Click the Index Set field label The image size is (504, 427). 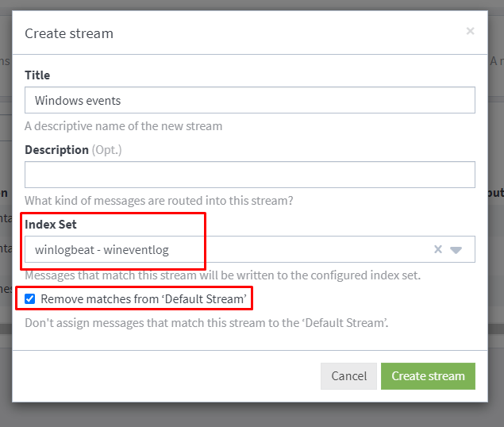click(x=51, y=225)
